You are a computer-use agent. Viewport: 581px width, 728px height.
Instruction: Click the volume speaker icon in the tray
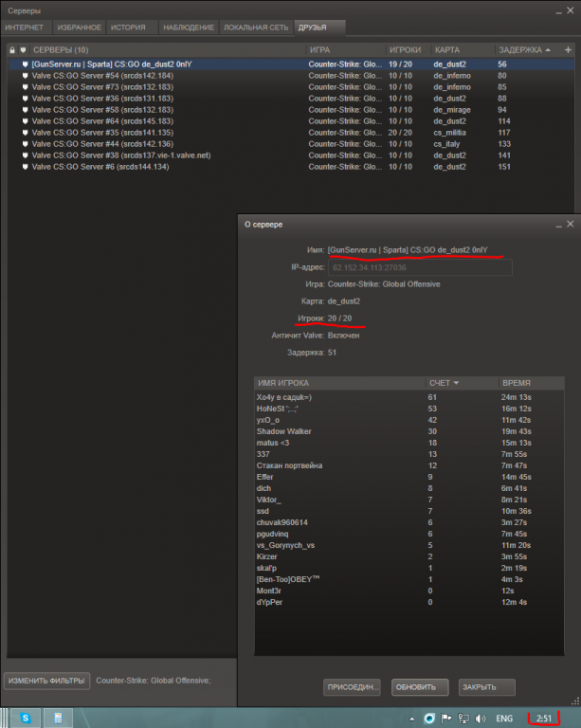[x=481, y=718]
